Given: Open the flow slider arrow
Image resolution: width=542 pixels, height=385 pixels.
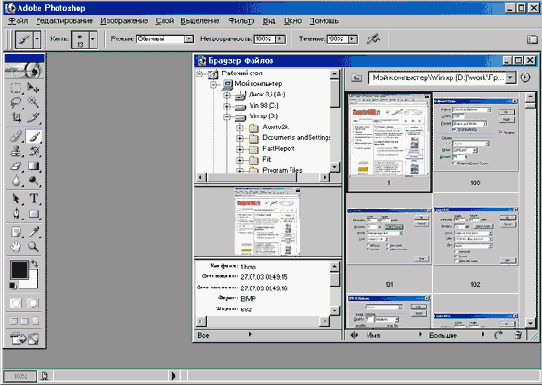Looking at the screenshot, I should 352,39.
